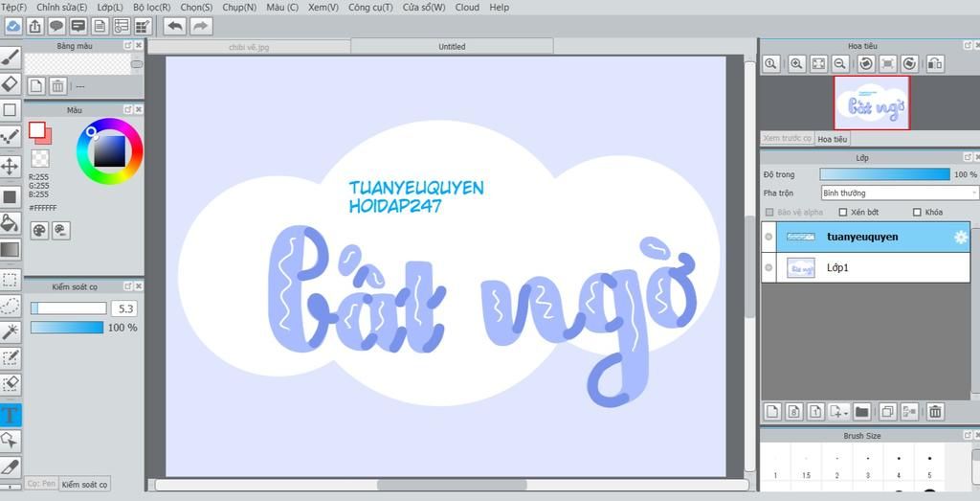
Task: Open the Pha trộn blending dropdown
Action: [x=900, y=193]
